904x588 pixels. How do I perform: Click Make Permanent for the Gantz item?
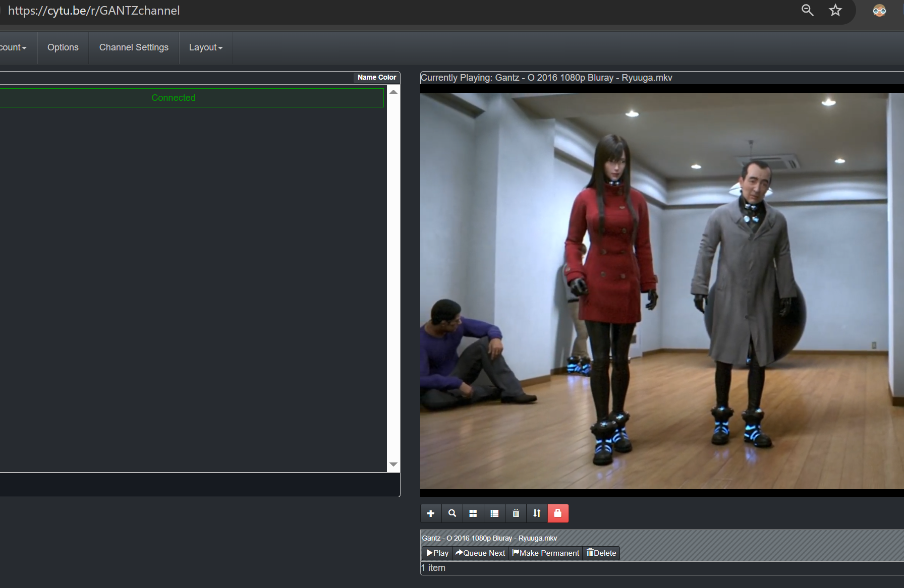click(x=545, y=553)
